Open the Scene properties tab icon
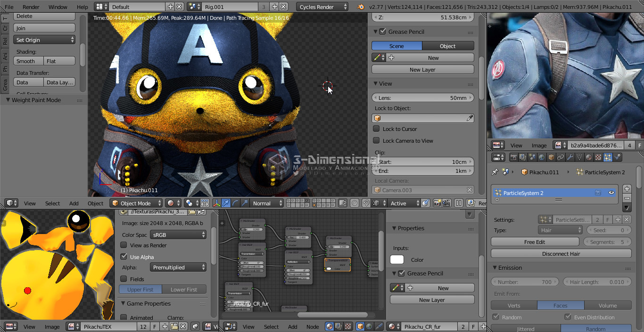The height and width of the screenshot is (332, 644). (533, 157)
